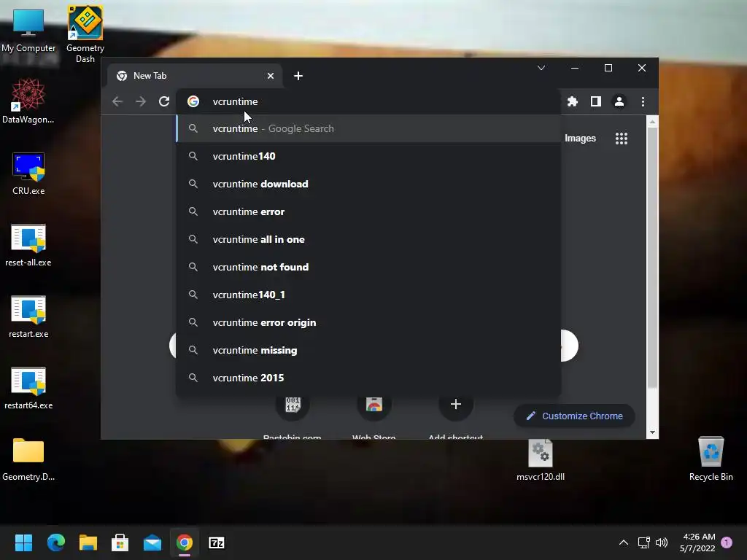Select the Recycle Bin icon
Viewport: 747px width, 560px height.
(x=711, y=459)
